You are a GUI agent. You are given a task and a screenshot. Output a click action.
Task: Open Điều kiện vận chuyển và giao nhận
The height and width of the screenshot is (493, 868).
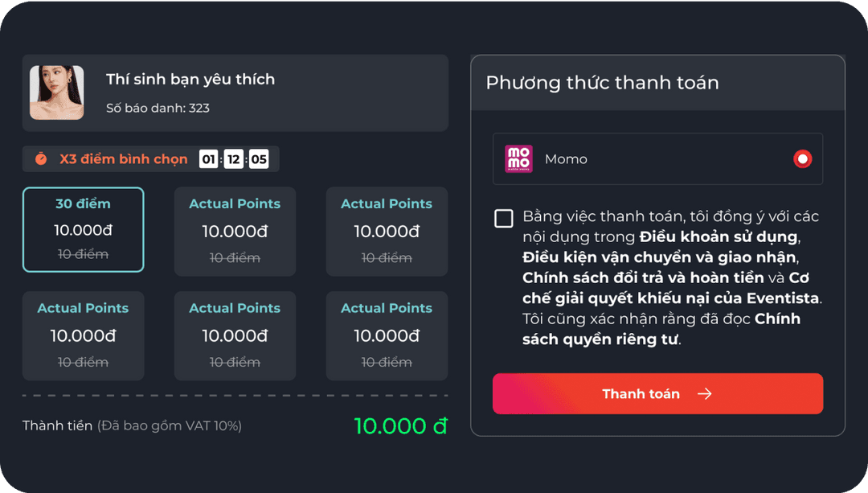[x=659, y=257]
